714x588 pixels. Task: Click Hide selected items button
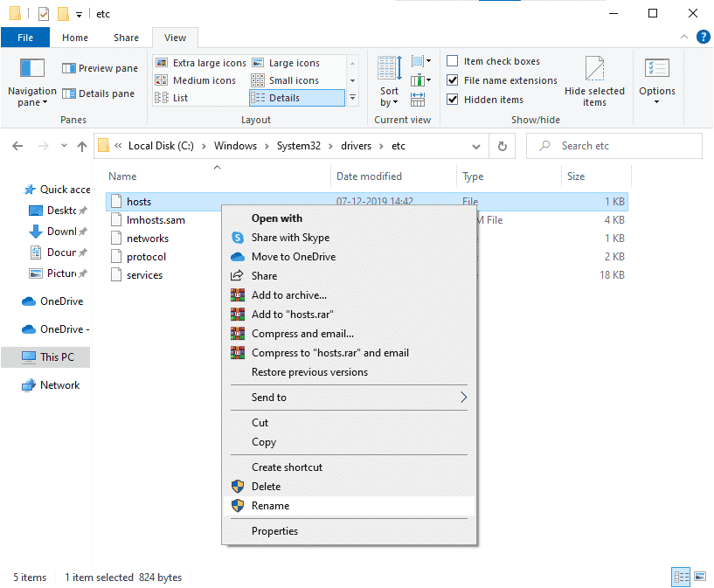tap(594, 82)
